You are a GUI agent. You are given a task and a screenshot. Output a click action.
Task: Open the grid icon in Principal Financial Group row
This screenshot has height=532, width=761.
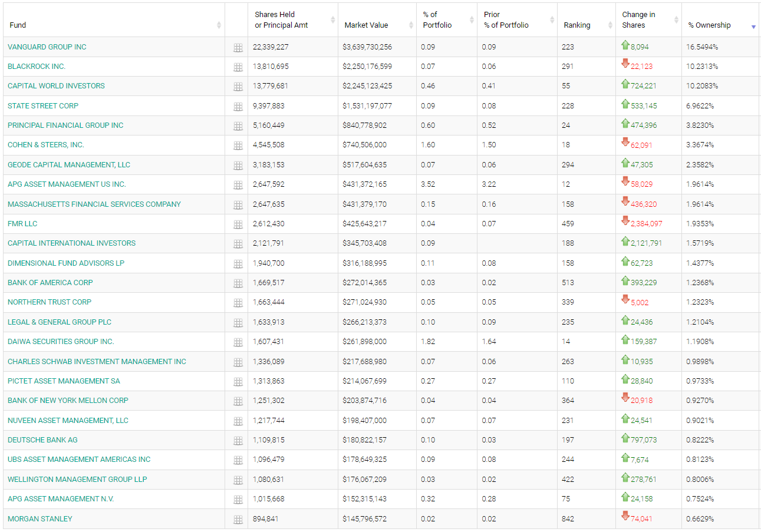tap(238, 126)
